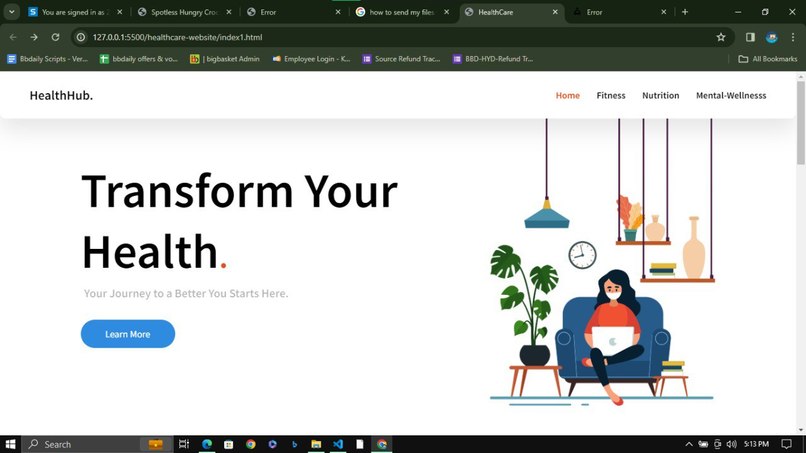Screen dimensions: 806x453
Task: Open the All Bookmarks folder
Action: (767, 59)
